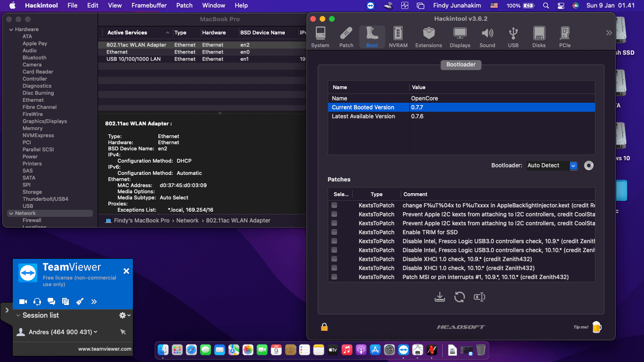Open the Help menu

click(x=241, y=6)
